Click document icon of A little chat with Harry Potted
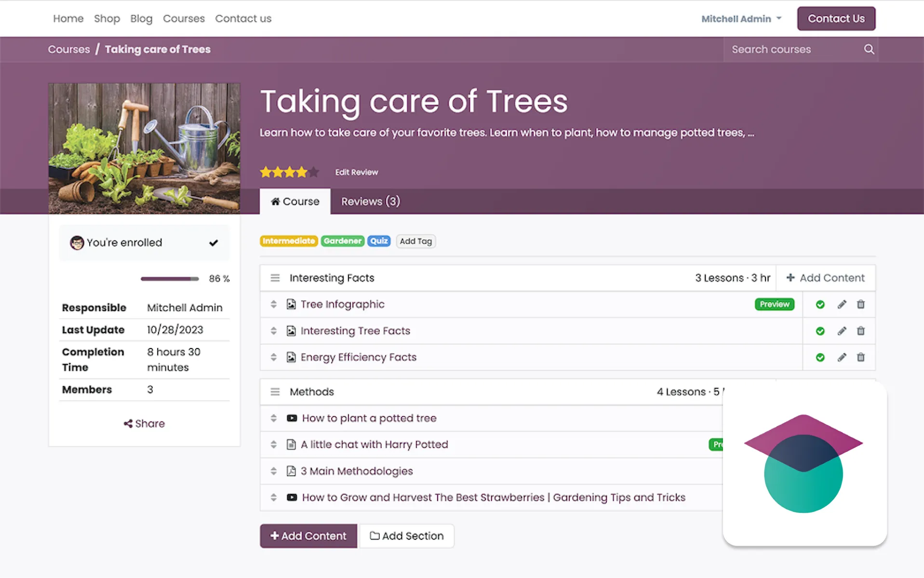Image resolution: width=924 pixels, height=578 pixels. (x=291, y=444)
